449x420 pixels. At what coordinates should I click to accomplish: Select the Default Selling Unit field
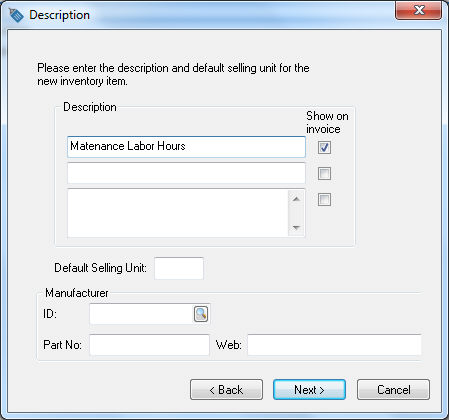(x=179, y=268)
